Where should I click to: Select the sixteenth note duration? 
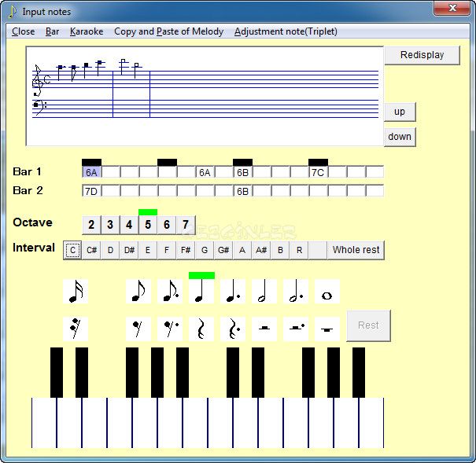76,291
